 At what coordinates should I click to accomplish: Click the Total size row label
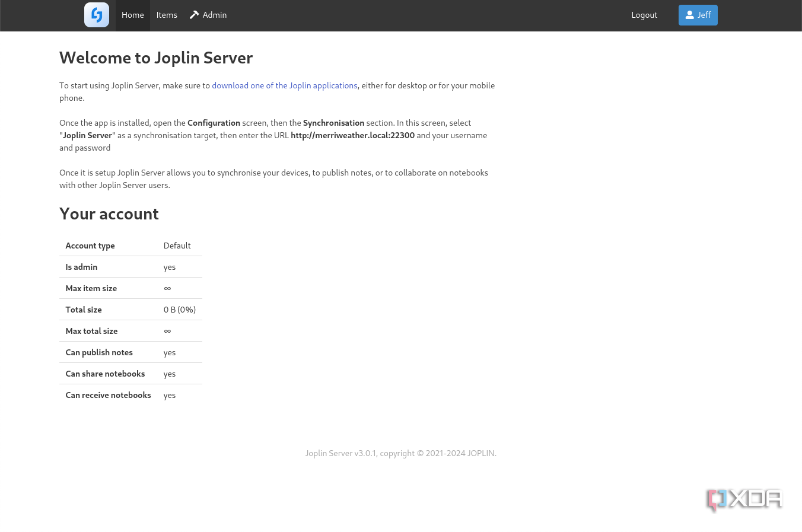(x=84, y=310)
